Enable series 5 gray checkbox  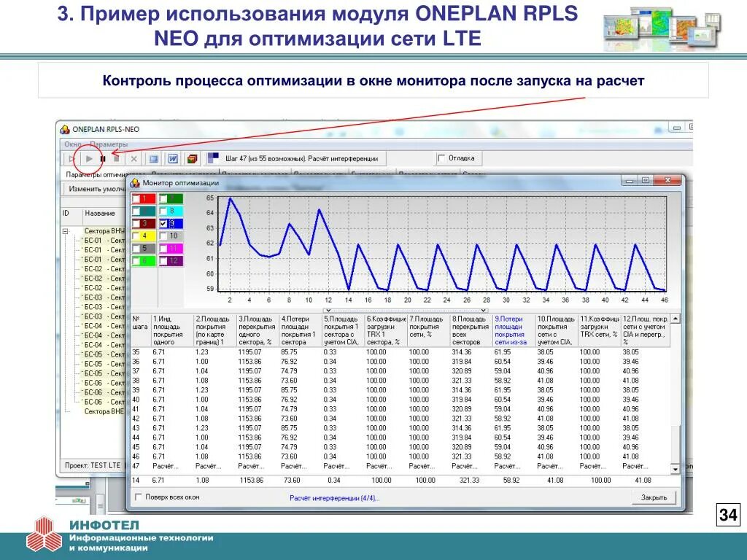tap(136, 249)
